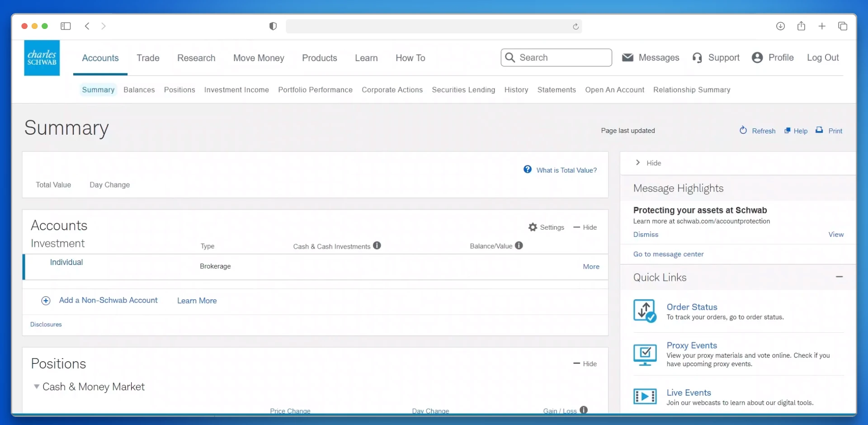Collapse the Cash & Money Market group

pos(37,387)
